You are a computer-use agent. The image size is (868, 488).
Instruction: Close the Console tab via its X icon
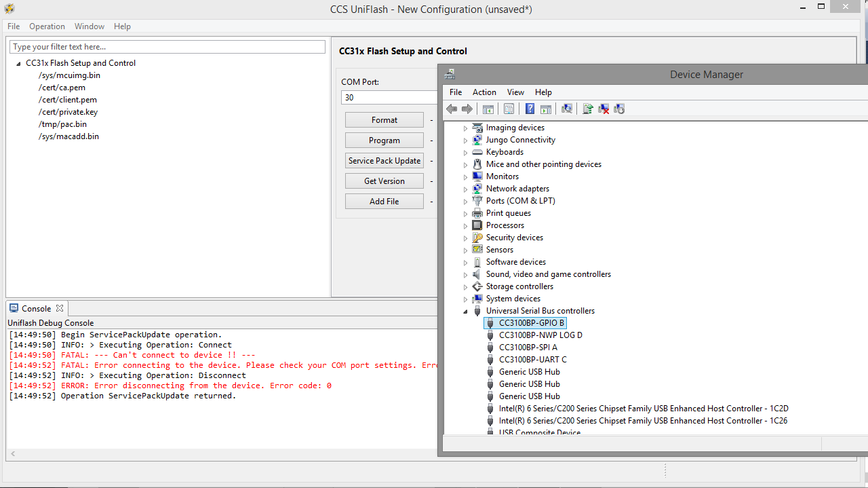pos(60,308)
